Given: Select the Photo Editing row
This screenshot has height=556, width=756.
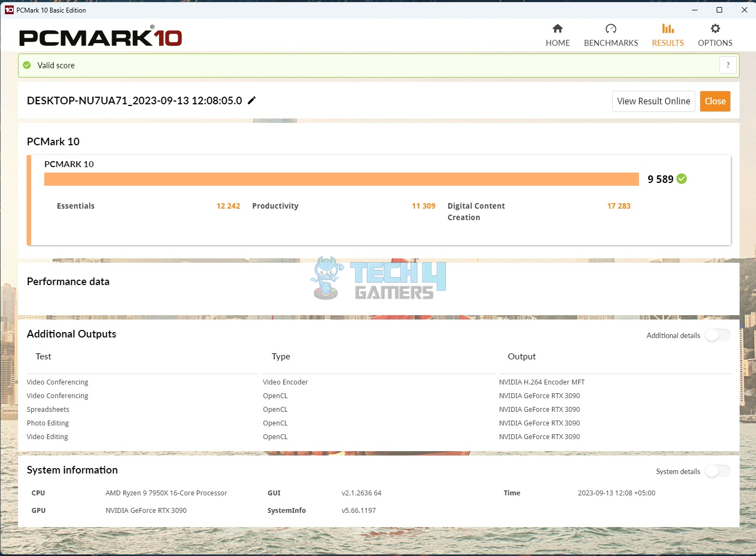Looking at the screenshot, I should click(x=378, y=423).
